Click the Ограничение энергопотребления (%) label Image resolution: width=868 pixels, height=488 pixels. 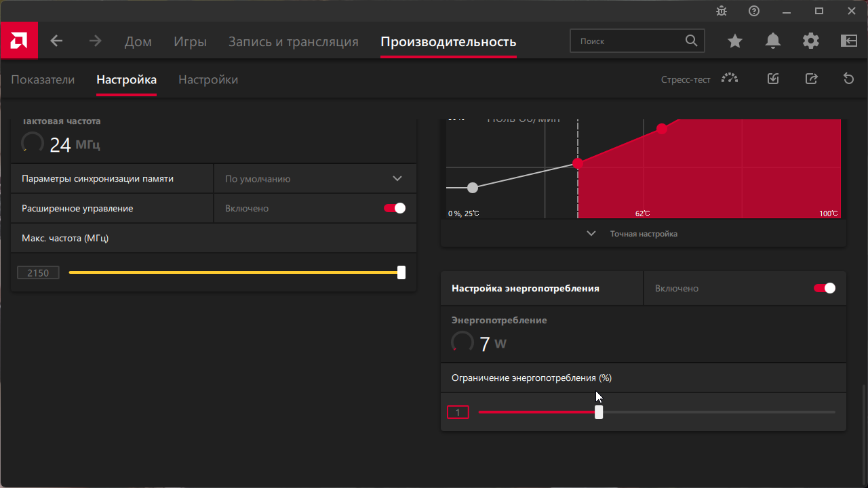(x=532, y=378)
